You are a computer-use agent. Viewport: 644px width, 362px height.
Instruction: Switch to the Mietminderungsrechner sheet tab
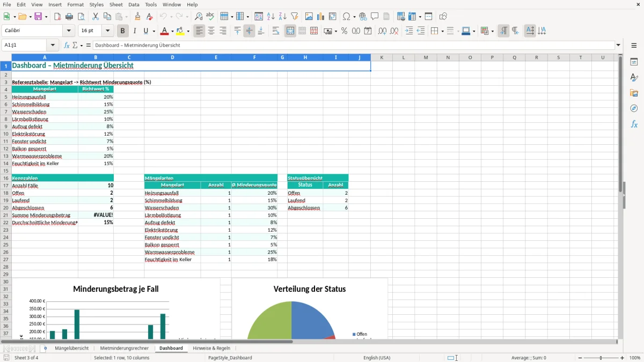click(125, 348)
